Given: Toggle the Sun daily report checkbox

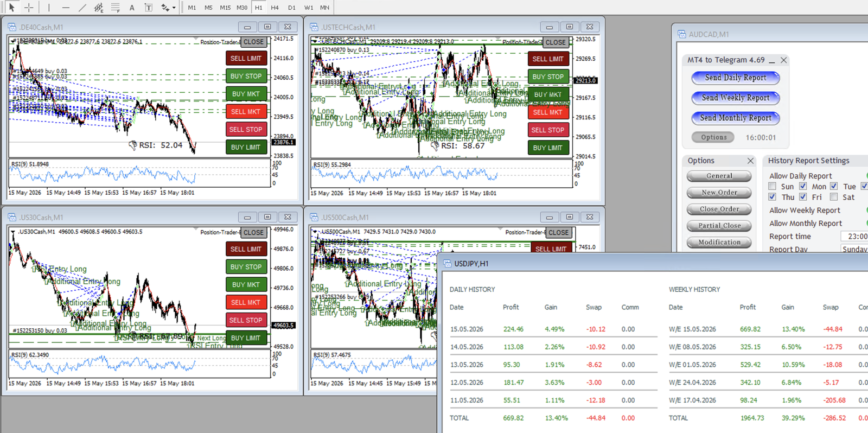Looking at the screenshot, I should (773, 186).
